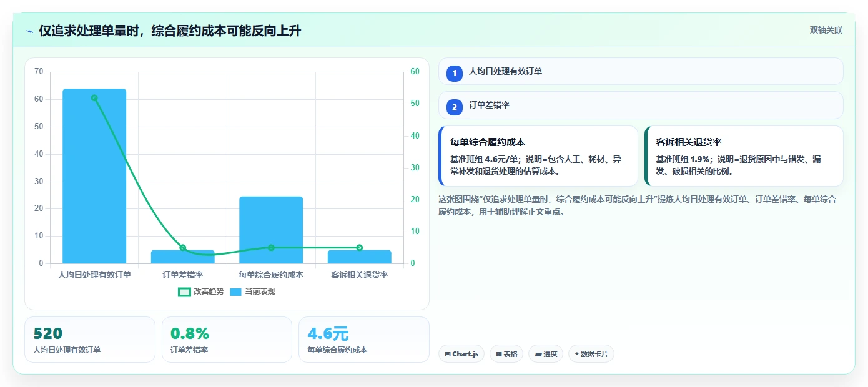Click the number 2 badge
This screenshot has width=868, height=387.
point(455,107)
